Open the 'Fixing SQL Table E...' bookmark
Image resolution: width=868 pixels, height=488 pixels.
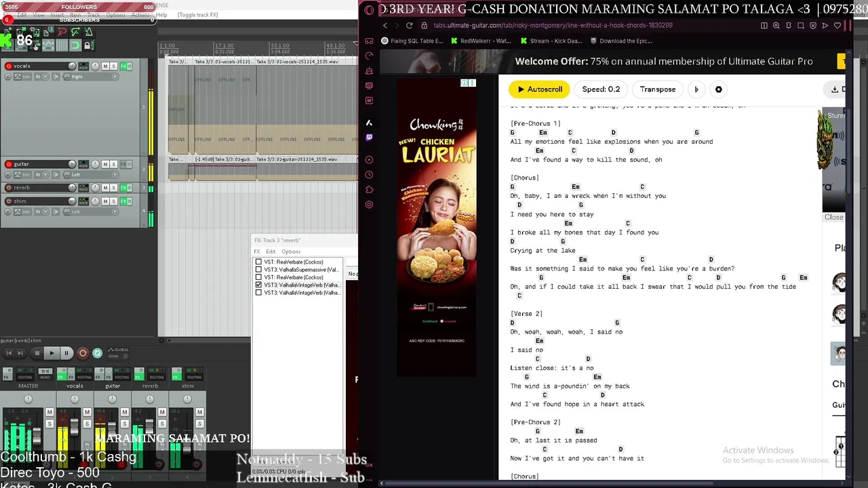coord(412,41)
